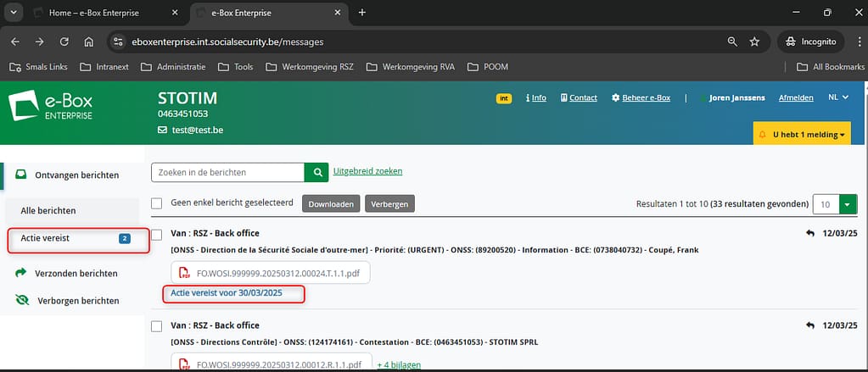The height and width of the screenshot is (372, 868).
Task: Click browser back arrow
Action: [x=15, y=42]
